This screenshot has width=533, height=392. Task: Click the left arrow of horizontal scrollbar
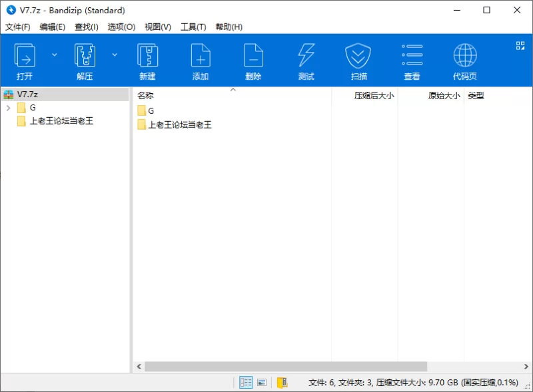[x=139, y=367]
